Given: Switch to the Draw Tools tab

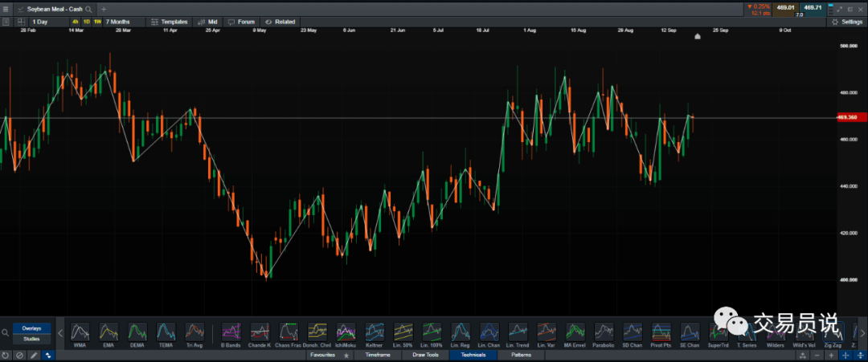Looking at the screenshot, I should 425,355.
